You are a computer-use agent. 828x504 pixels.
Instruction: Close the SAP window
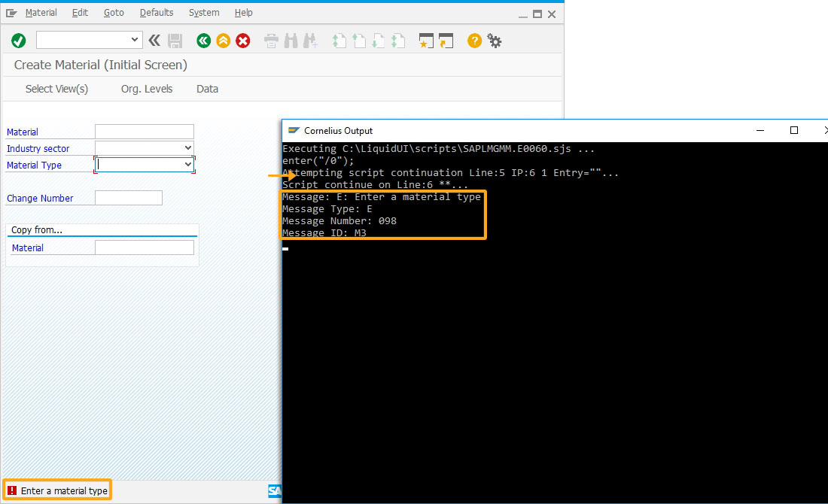click(x=552, y=14)
